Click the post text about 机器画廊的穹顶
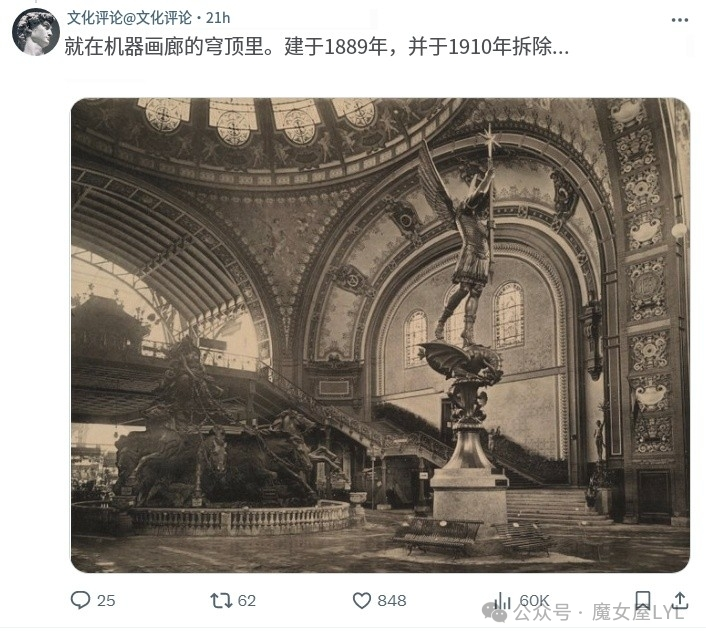 pos(317,46)
